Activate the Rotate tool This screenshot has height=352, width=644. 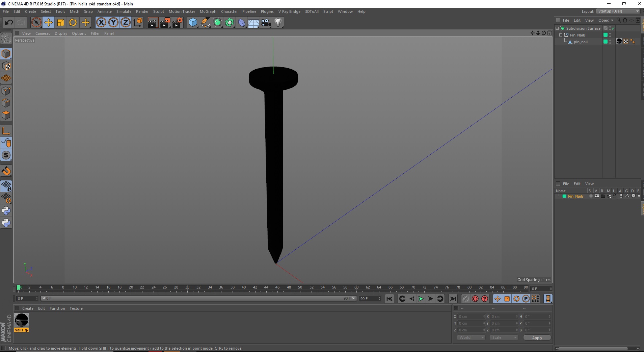73,23
